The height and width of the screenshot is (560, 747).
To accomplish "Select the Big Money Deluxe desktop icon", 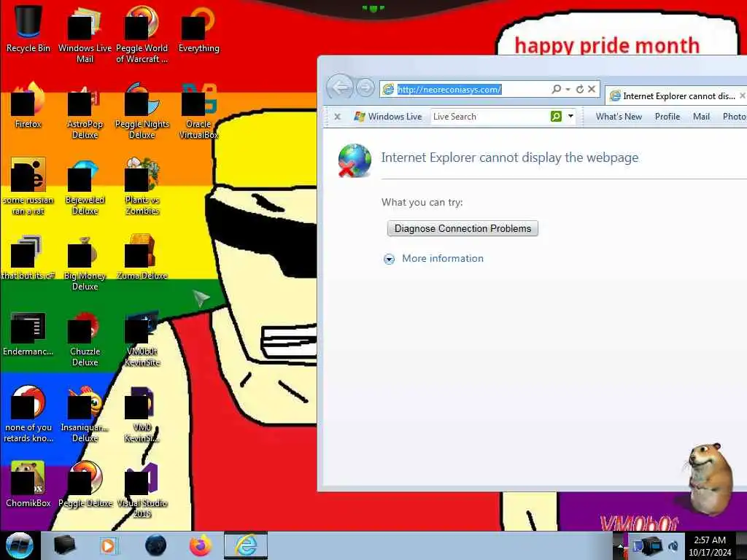I will click(85, 262).
